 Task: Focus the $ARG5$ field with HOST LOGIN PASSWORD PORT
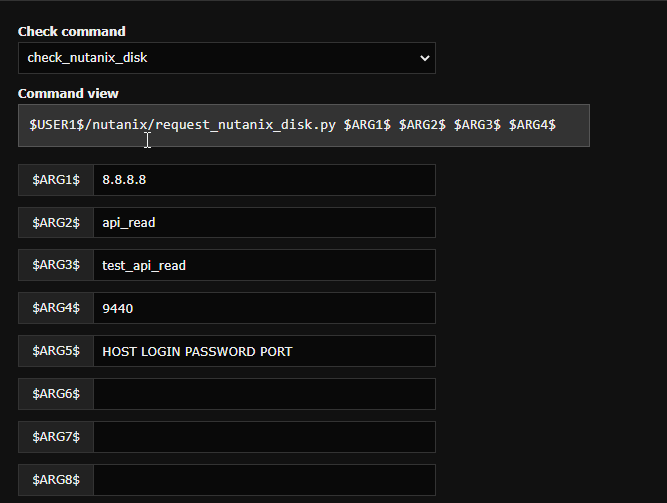pyautogui.click(x=265, y=351)
